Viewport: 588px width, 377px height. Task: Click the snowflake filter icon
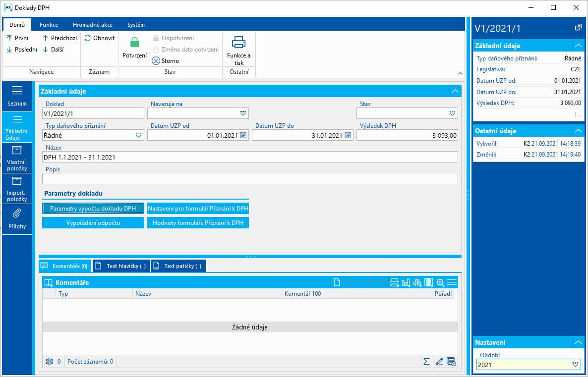click(x=49, y=362)
